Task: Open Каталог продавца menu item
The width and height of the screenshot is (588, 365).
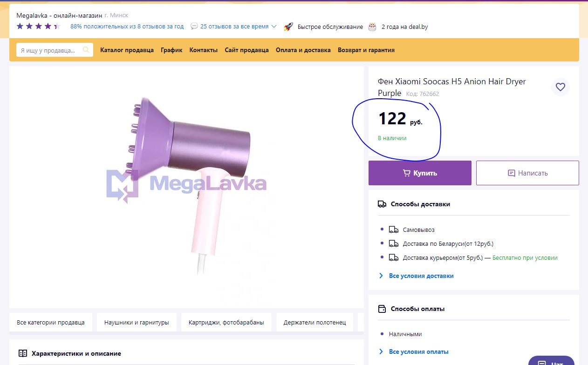Action: (127, 50)
